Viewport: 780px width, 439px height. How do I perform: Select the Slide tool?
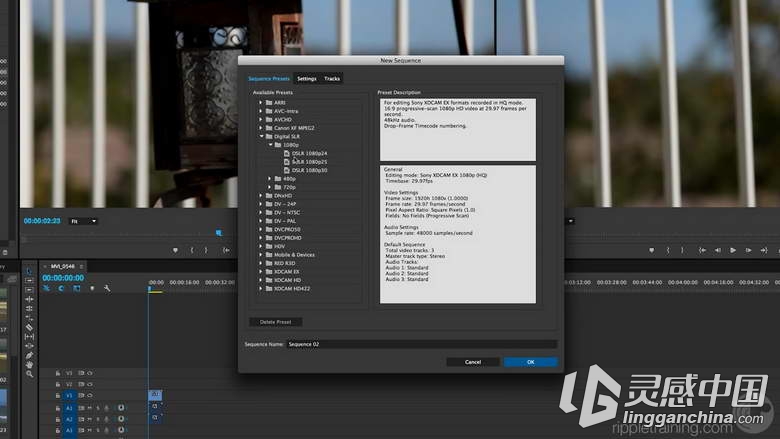[29, 346]
